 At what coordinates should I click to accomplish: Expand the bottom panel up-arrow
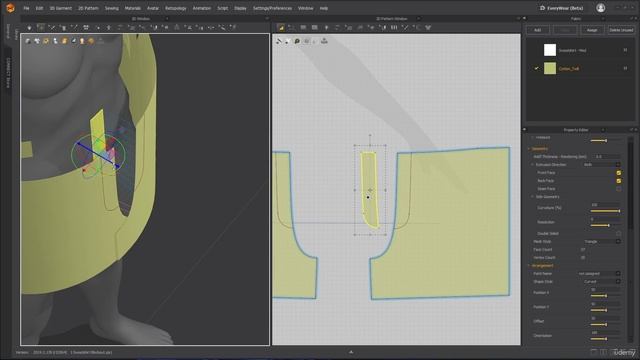click(x=351, y=352)
